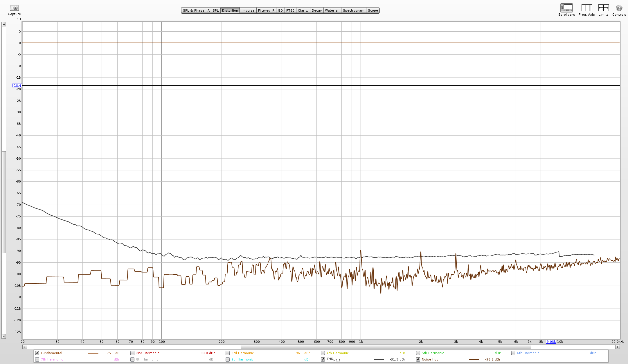Switch to the GD tab
The width and height of the screenshot is (628, 364).
(280, 10)
